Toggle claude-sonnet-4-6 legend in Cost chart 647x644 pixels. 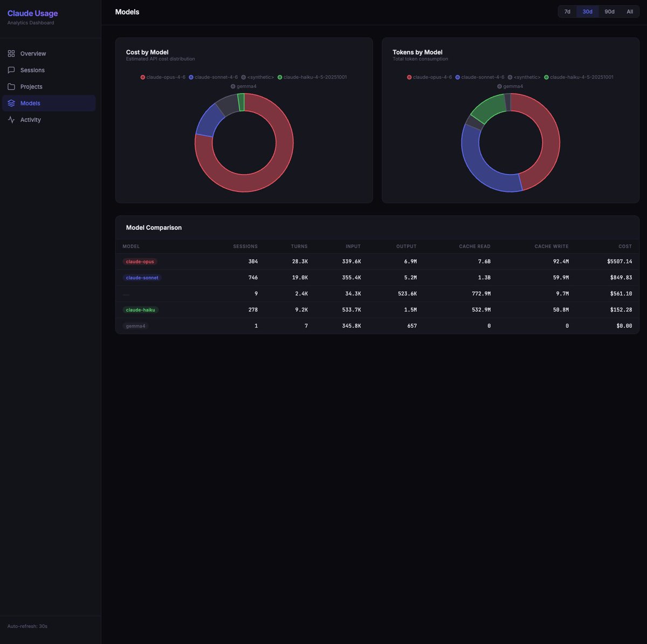click(x=213, y=77)
